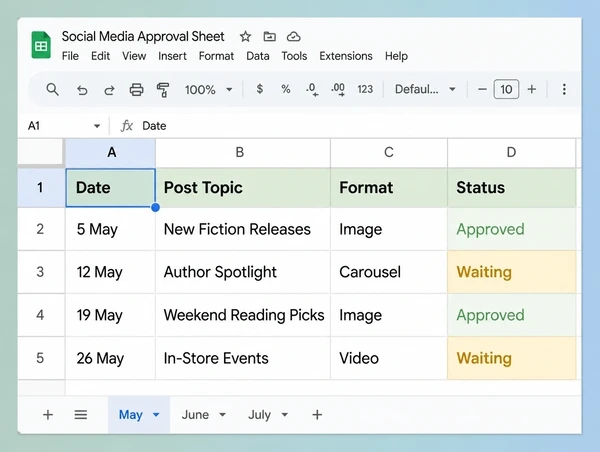Select the Approved status for 19 May
This screenshot has width=600, height=452.
[x=512, y=315]
